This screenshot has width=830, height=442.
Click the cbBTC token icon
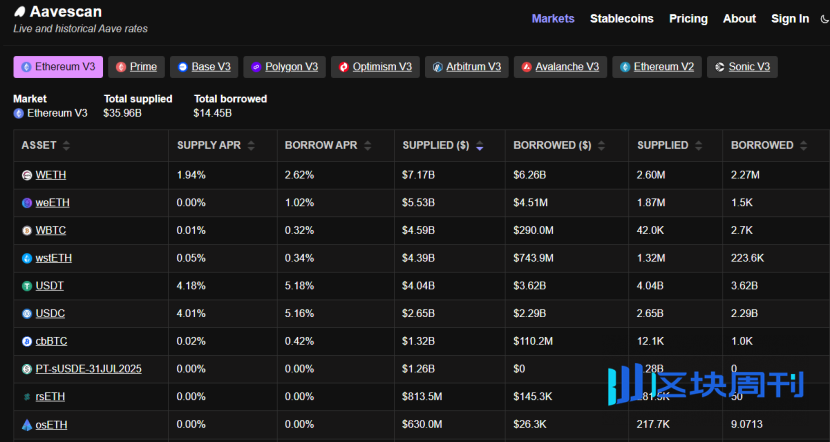27,341
